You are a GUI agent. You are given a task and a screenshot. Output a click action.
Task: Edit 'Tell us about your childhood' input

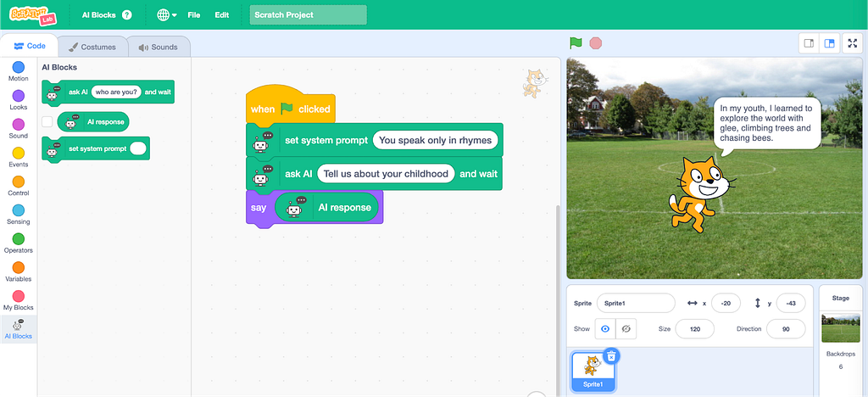(x=386, y=173)
